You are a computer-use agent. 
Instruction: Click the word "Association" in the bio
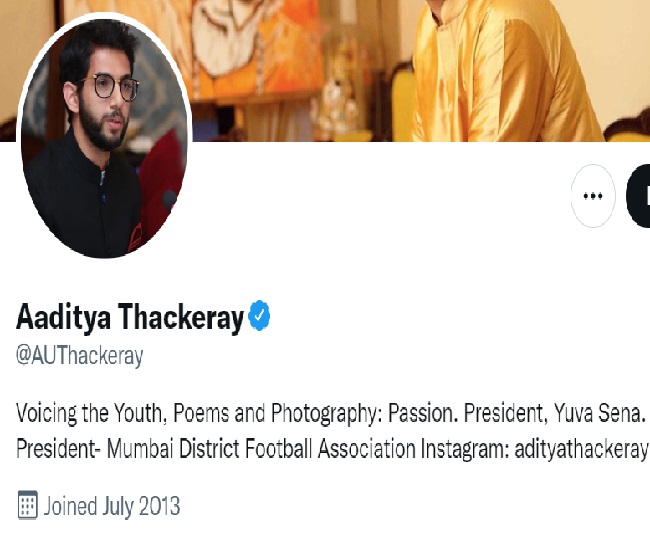point(363,449)
